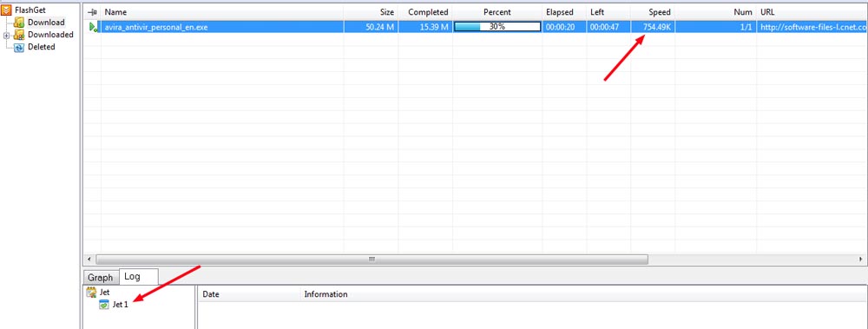Viewport: 868px width, 329px height.
Task: Click the green downloading status icon
Action: pyautogui.click(x=94, y=27)
